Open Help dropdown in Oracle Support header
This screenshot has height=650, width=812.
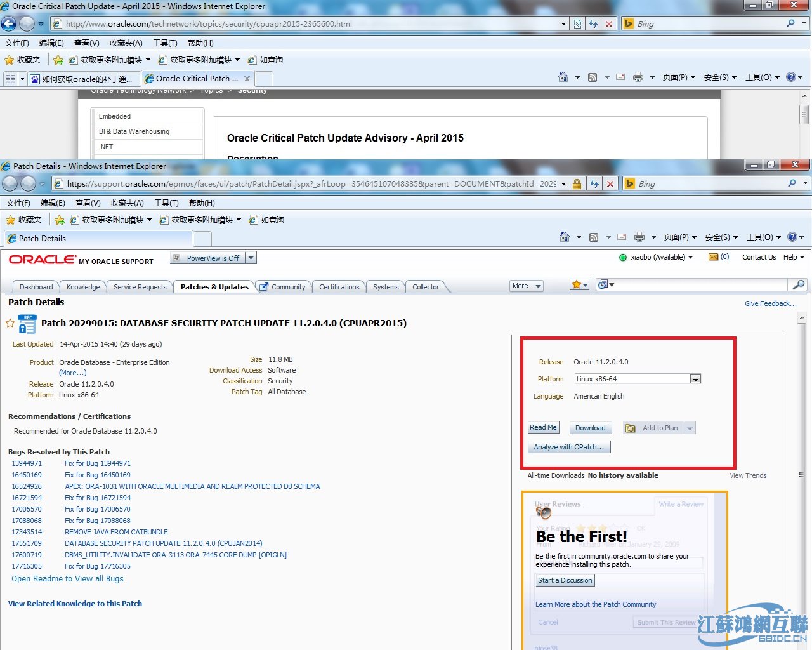[x=794, y=257]
